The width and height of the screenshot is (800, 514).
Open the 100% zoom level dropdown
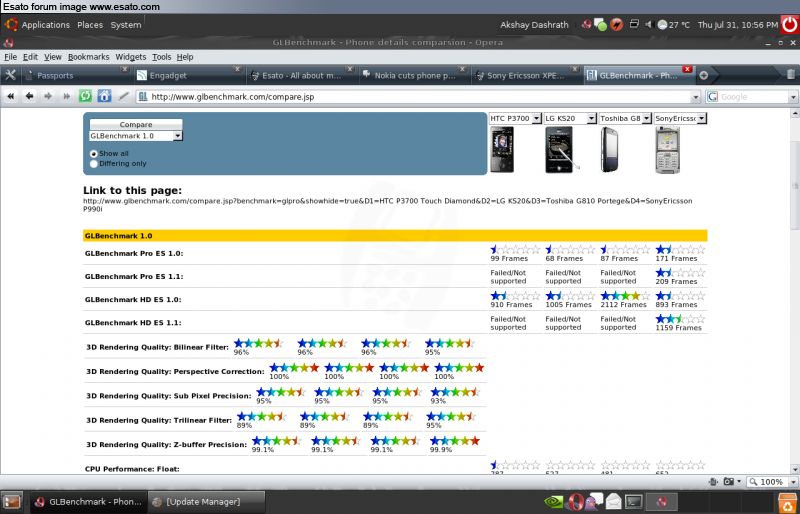coord(793,482)
